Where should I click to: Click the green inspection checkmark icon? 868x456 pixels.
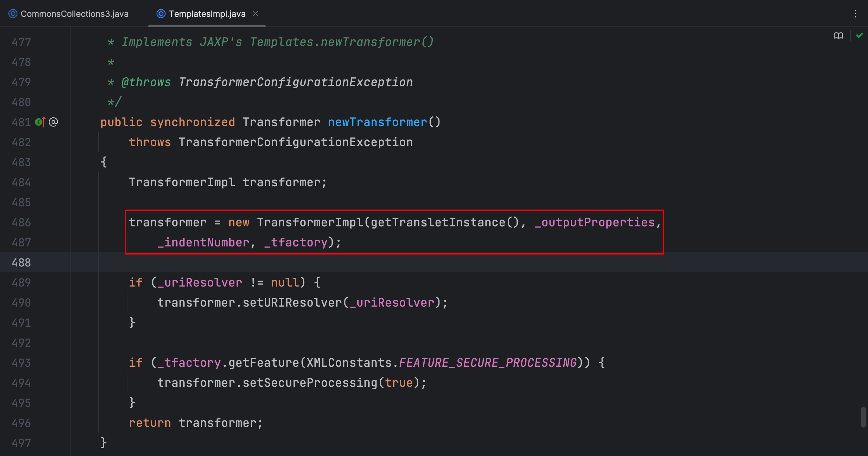860,35
